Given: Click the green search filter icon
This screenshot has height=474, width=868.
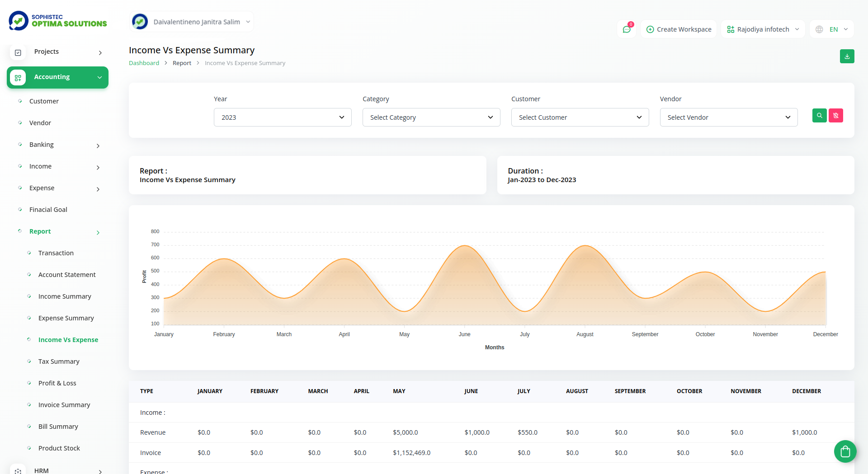Looking at the screenshot, I should click(x=819, y=116).
